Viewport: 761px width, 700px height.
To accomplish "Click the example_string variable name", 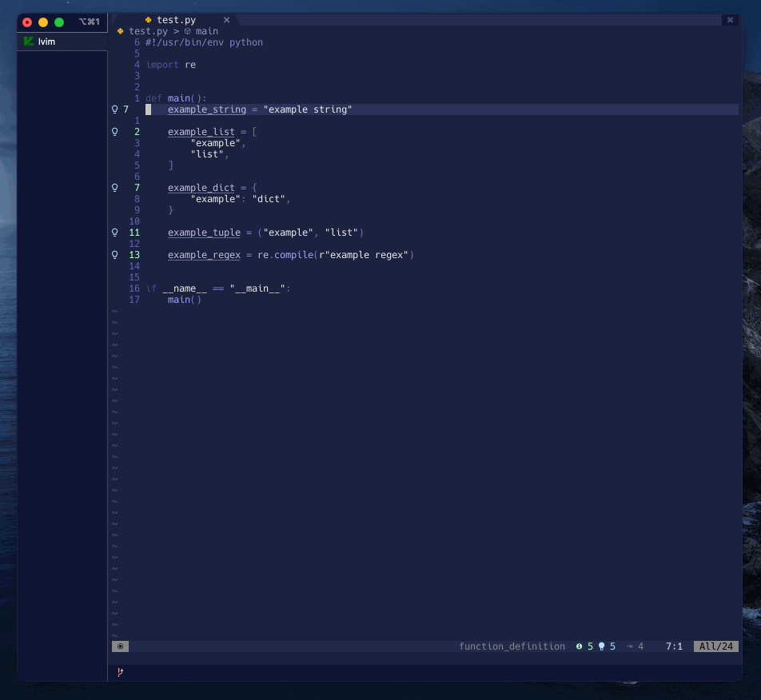I will pos(207,109).
